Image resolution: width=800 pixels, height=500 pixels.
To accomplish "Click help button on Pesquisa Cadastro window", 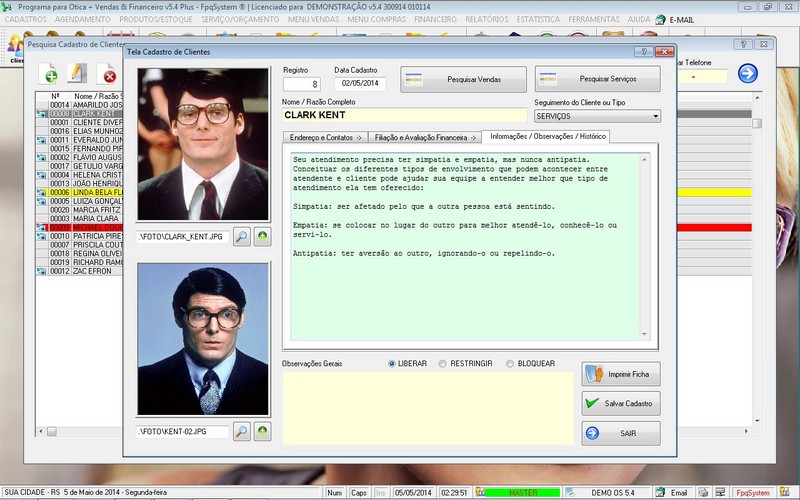I will [x=743, y=44].
